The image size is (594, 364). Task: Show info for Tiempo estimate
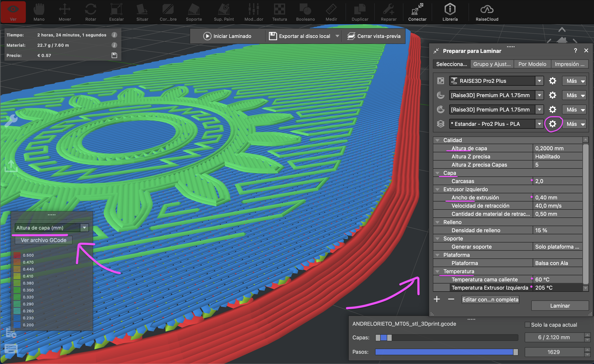[x=114, y=35]
